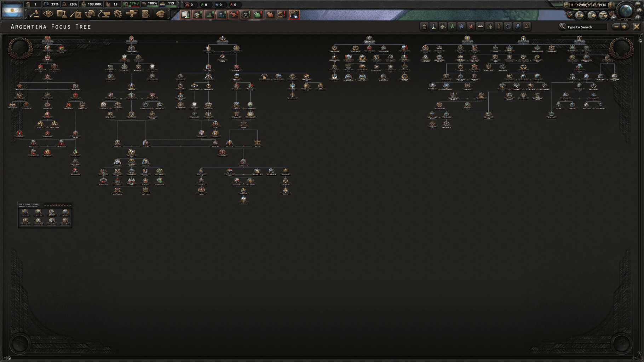Click the magnifier search icon
The width and height of the screenshot is (644, 362).
(x=562, y=27)
